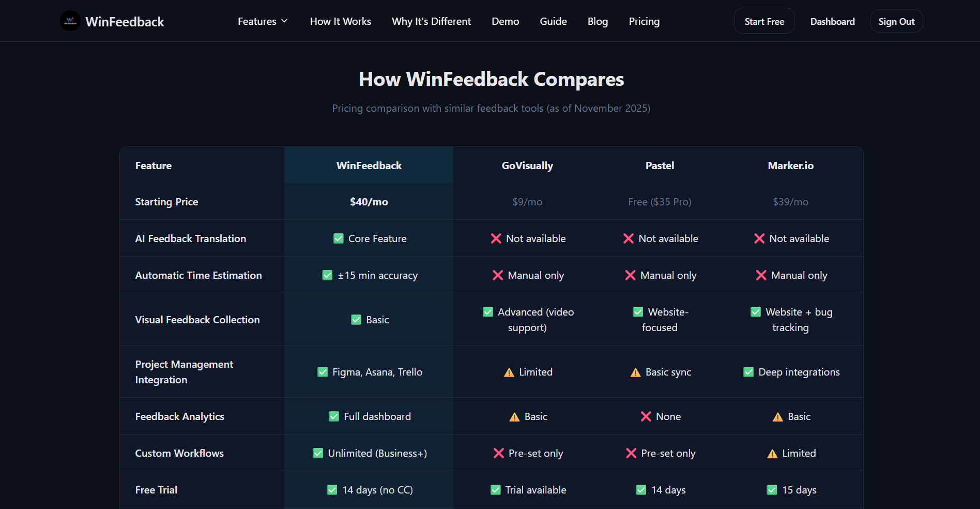Open the Dashboard link
Screen dimensions: 980x509
832,21
